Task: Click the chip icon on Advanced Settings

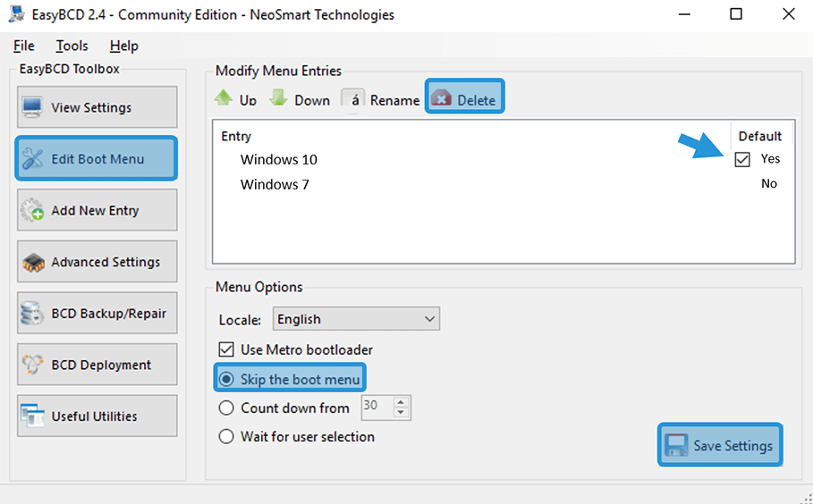Action: click(x=33, y=262)
